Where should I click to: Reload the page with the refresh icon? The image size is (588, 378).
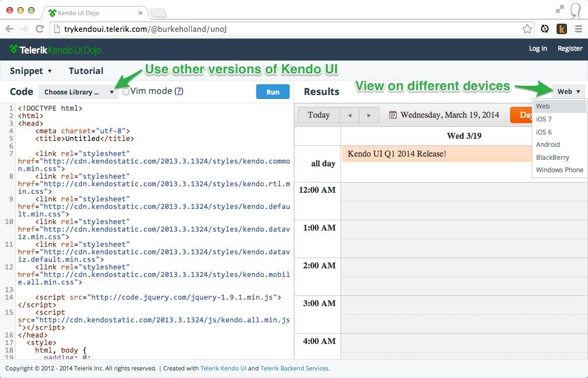(39, 29)
